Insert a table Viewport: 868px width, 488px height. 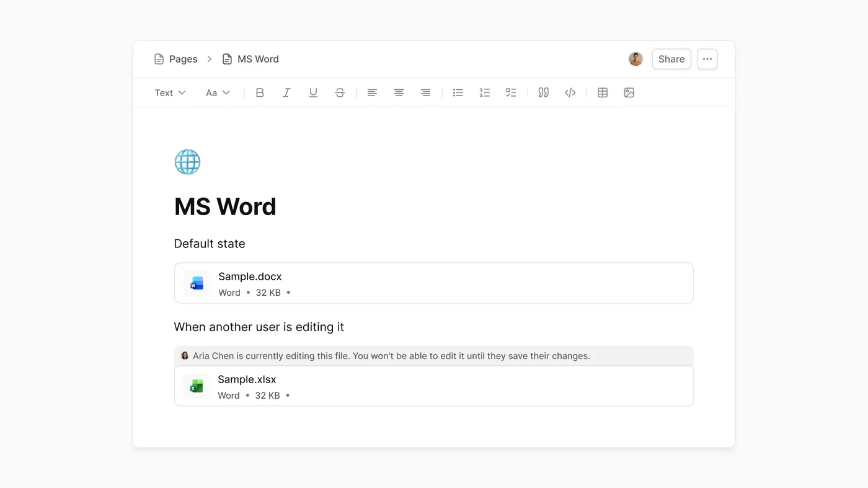point(603,92)
